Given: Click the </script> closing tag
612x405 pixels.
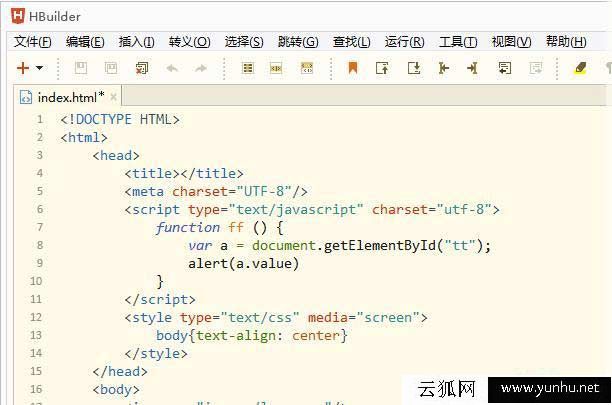Looking at the screenshot, I should coord(160,299).
